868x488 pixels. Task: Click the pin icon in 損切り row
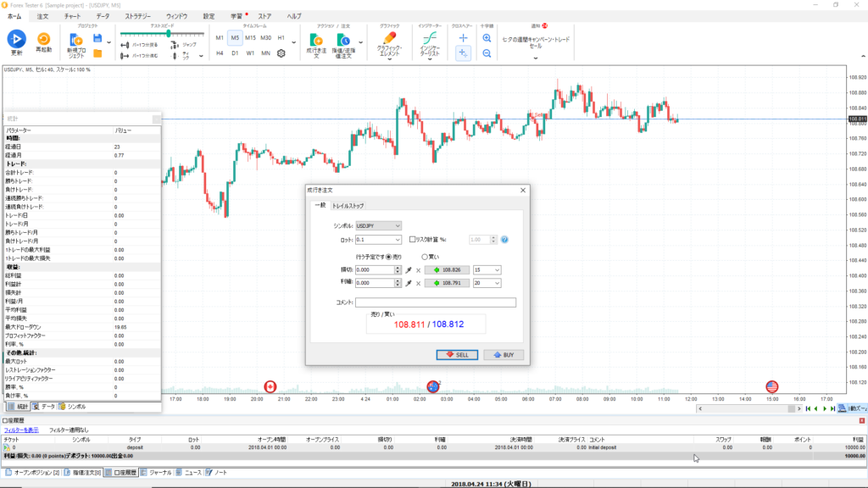point(409,270)
